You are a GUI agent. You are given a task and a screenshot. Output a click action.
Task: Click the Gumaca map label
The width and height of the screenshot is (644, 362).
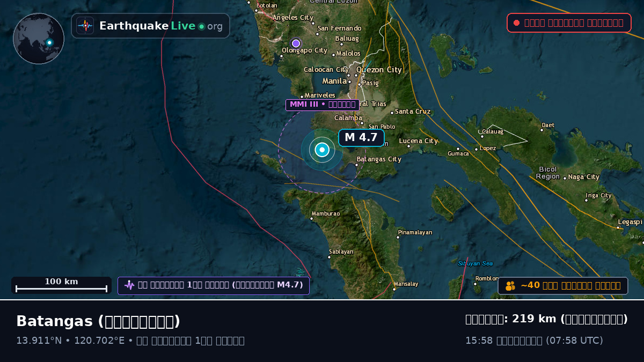pos(458,153)
